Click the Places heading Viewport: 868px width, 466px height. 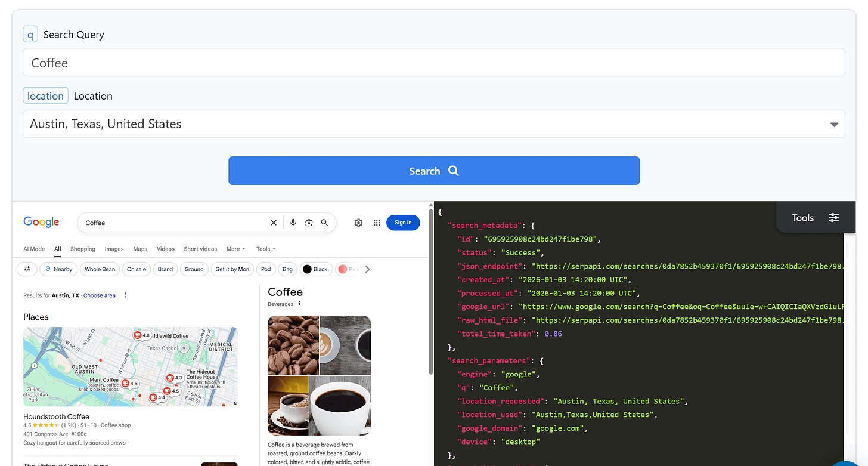coord(36,317)
